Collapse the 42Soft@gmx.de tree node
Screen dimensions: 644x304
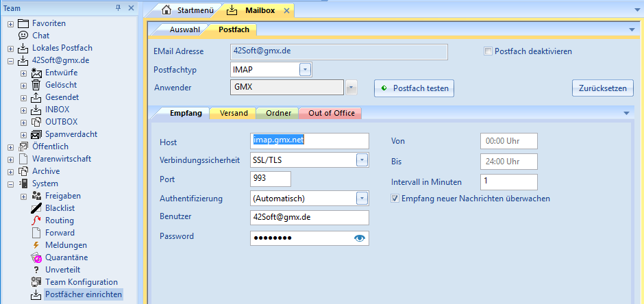coord(10,61)
